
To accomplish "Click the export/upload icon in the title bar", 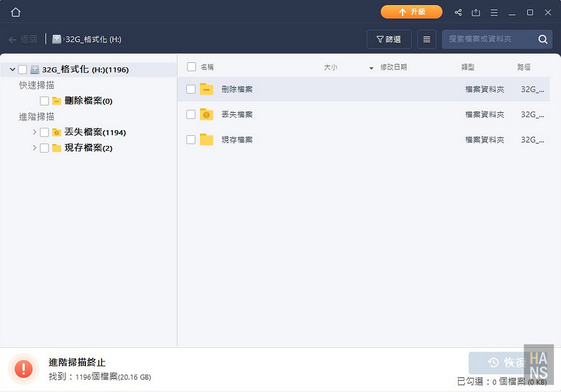I will (476, 11).
